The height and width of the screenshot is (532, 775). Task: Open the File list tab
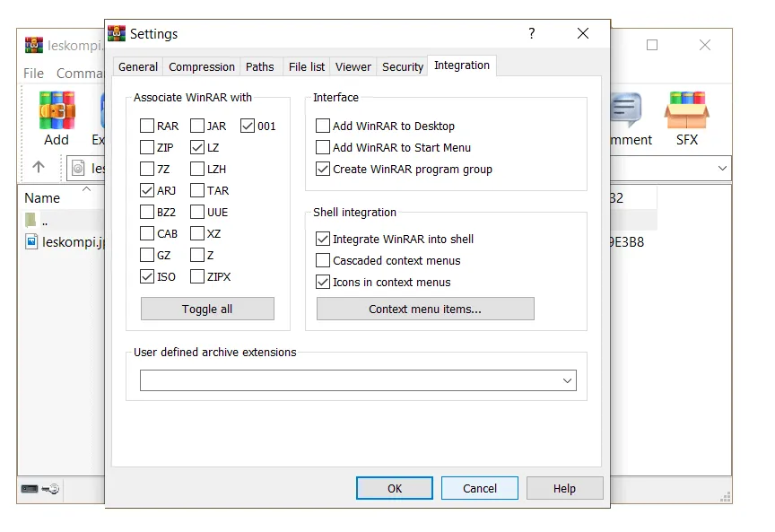307,66
